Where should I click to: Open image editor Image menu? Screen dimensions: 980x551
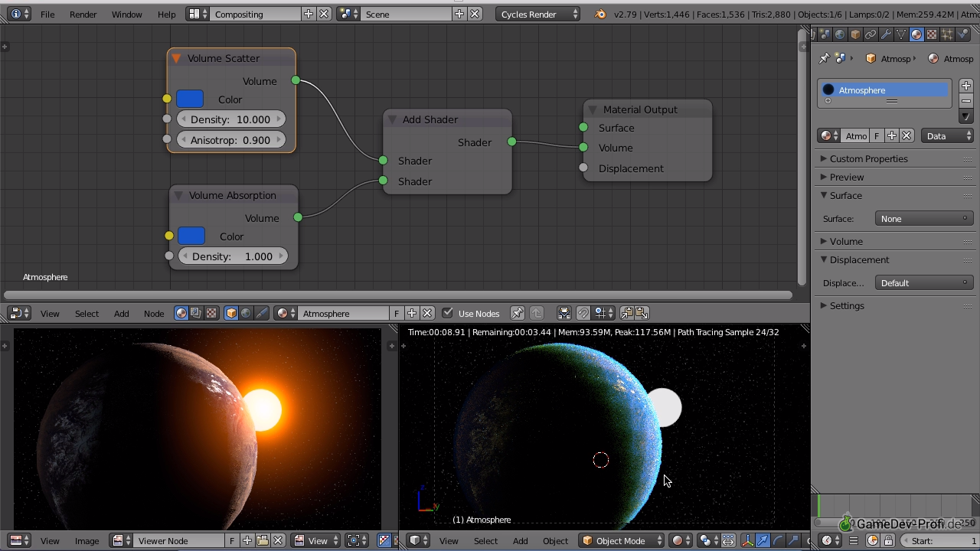coord(87,540)
